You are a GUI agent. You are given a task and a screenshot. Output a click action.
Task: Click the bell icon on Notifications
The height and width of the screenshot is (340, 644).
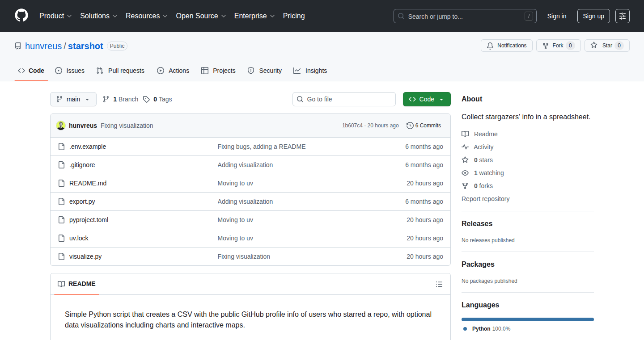point(490,46)
